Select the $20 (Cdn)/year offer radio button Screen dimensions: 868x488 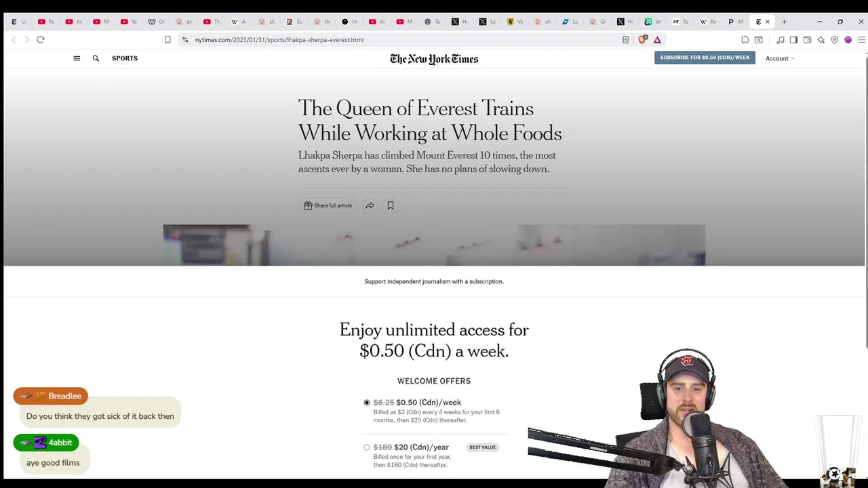(367, 447)
